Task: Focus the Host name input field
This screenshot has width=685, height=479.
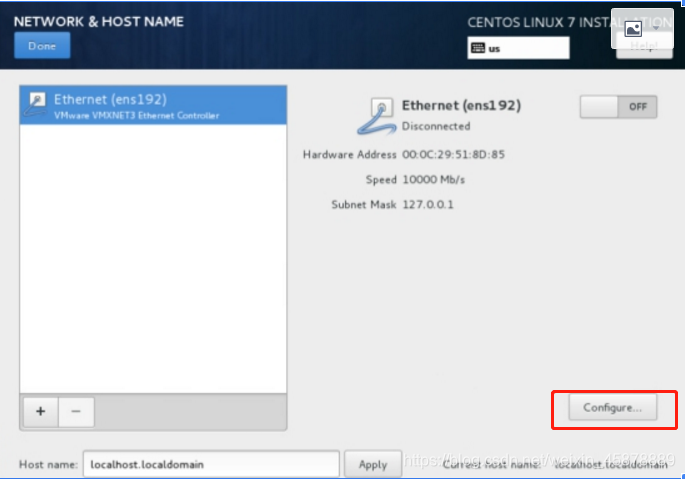Action: click(211, 464)
